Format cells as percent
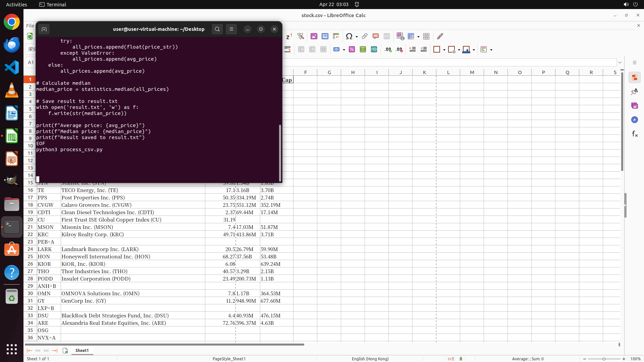The image size is (644, 362). click(x=352, y=50)
